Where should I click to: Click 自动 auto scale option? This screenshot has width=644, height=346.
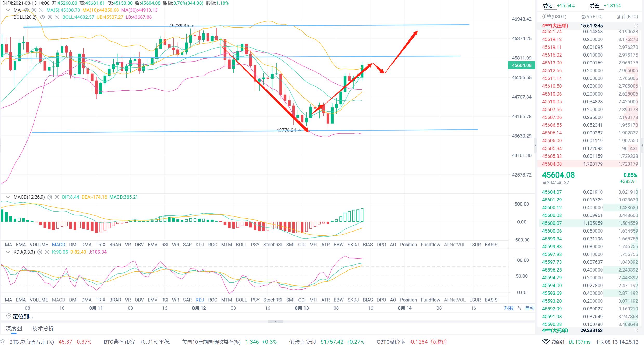pyautogui.click(x=529, y=308)
